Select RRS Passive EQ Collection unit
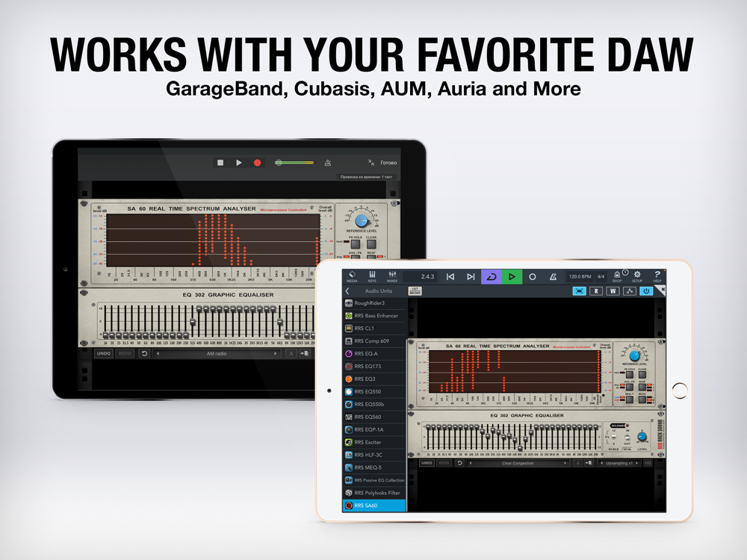 pos(374,480)
